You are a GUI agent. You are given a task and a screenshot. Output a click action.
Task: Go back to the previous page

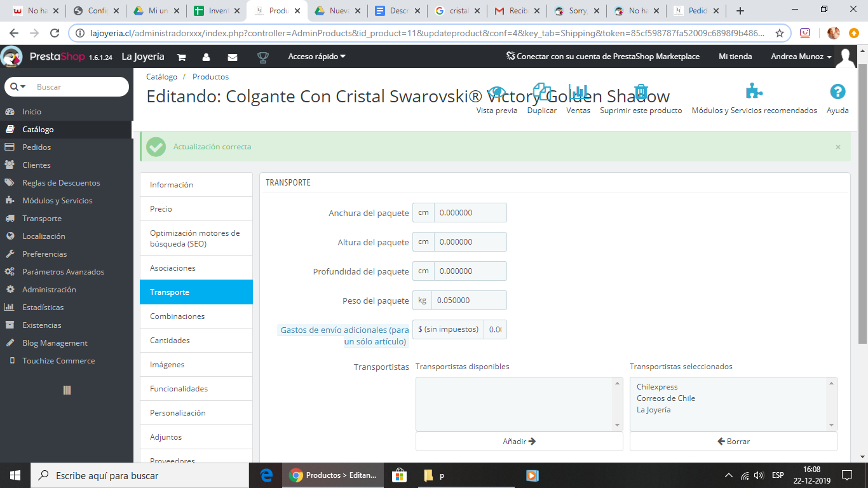click(x=14, y=33)
